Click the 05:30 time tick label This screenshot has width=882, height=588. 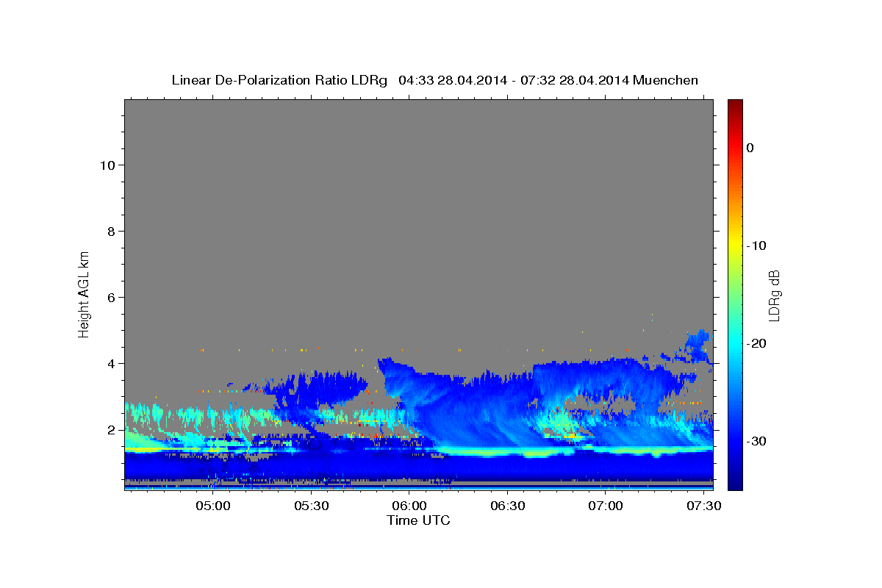point(311,506)
